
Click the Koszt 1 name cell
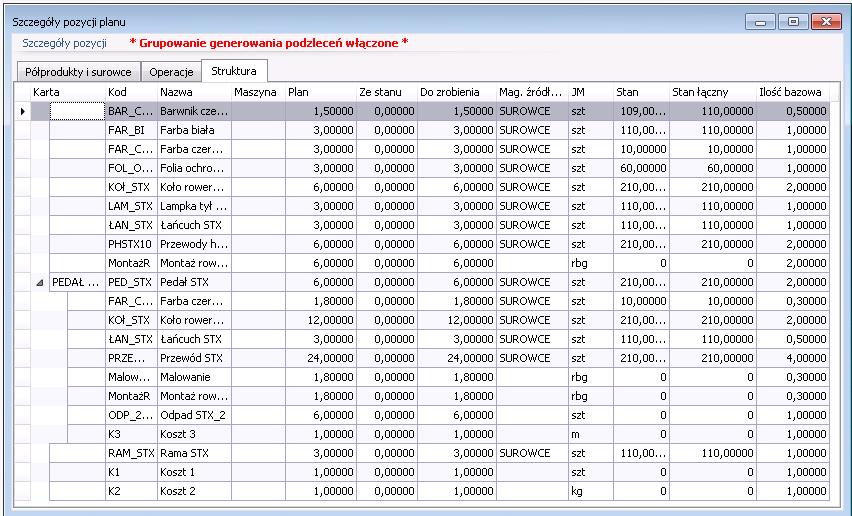(195, 473)
